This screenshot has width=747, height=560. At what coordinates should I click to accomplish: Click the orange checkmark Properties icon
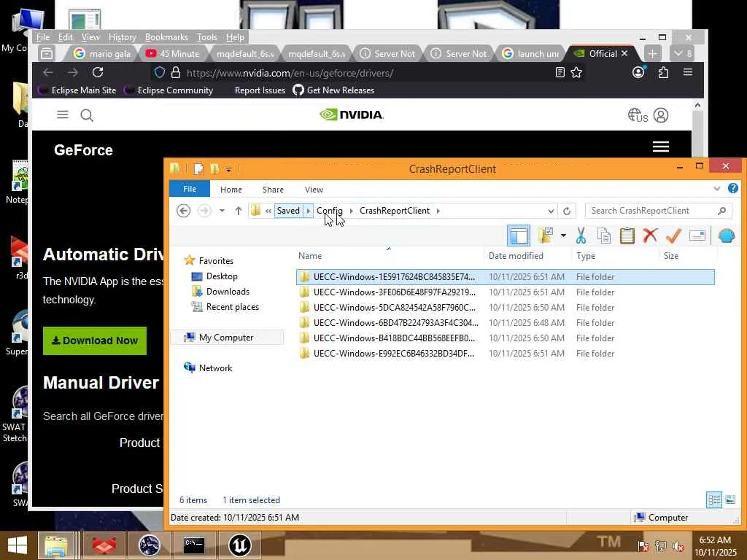(673, 236)
